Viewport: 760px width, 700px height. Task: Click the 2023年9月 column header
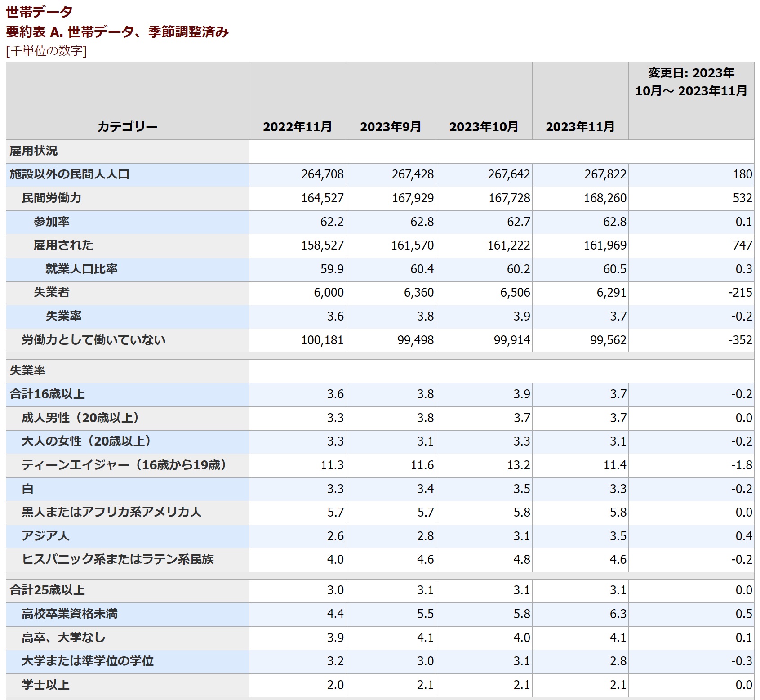point(390,127)
